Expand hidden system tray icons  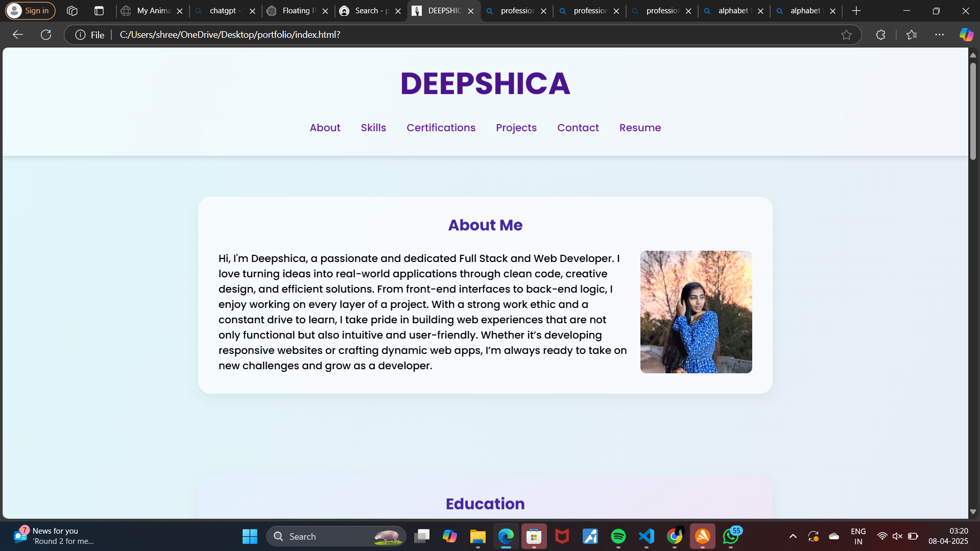(x=793, y=536)
